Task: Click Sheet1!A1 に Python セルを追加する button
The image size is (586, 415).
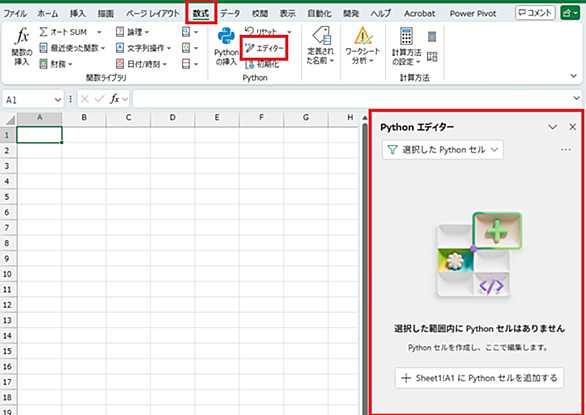Action: 479,378
